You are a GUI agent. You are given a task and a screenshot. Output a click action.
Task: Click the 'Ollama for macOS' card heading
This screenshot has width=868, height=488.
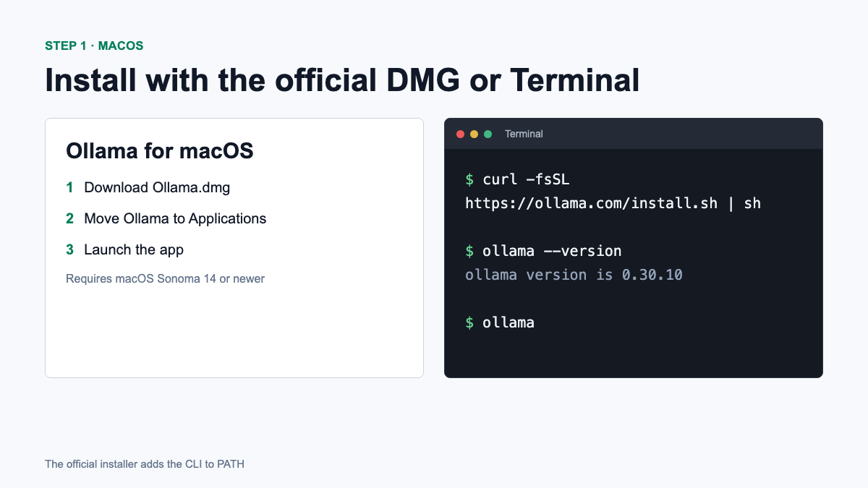click(x=160, y=151)
